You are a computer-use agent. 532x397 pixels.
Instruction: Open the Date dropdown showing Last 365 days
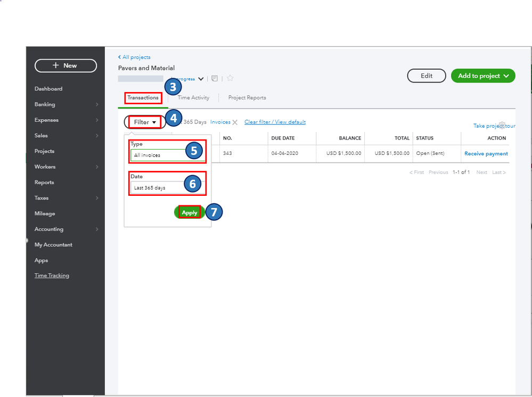coord(168,188)
